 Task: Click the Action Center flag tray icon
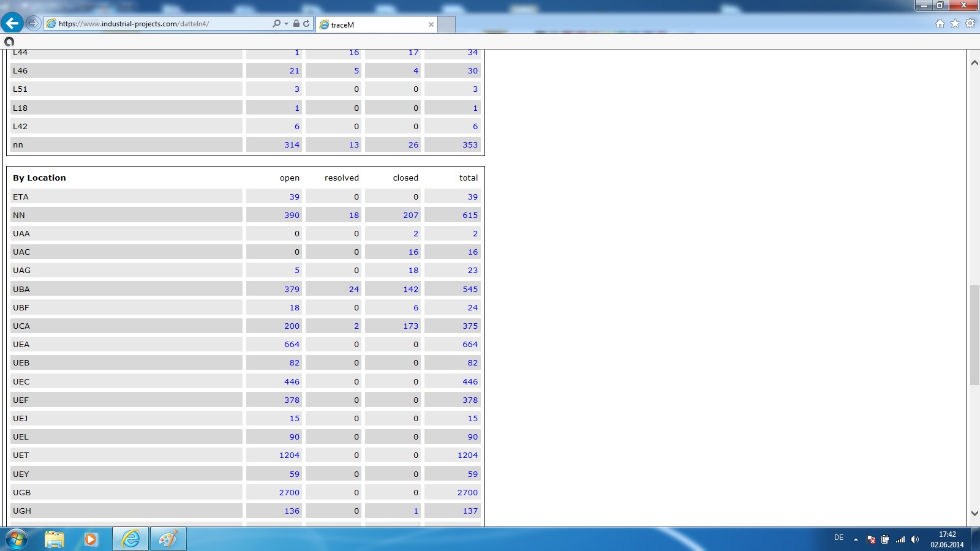tap(870, 539)
